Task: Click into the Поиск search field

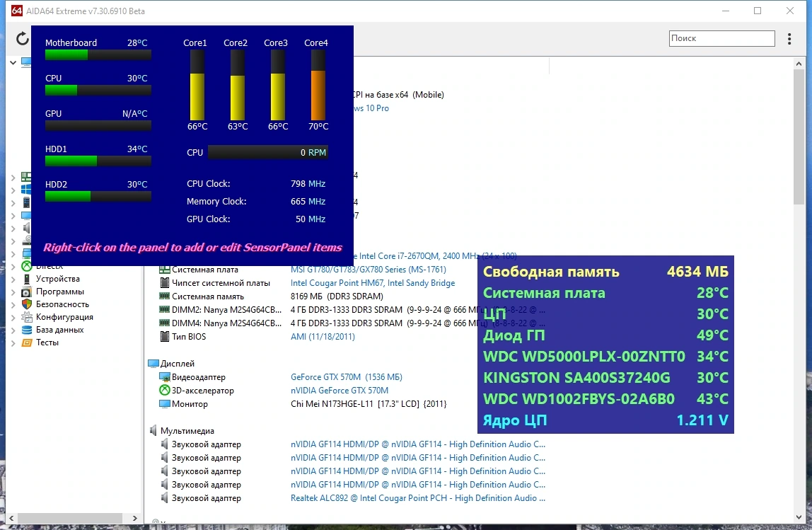Action: pyautogui.click(x=722, y=38)
